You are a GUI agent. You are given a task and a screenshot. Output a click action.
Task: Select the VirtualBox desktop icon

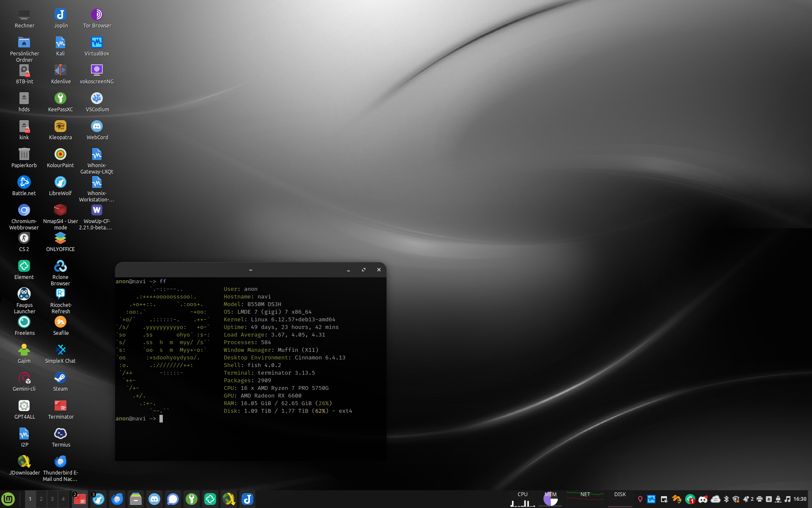[97, 43]
